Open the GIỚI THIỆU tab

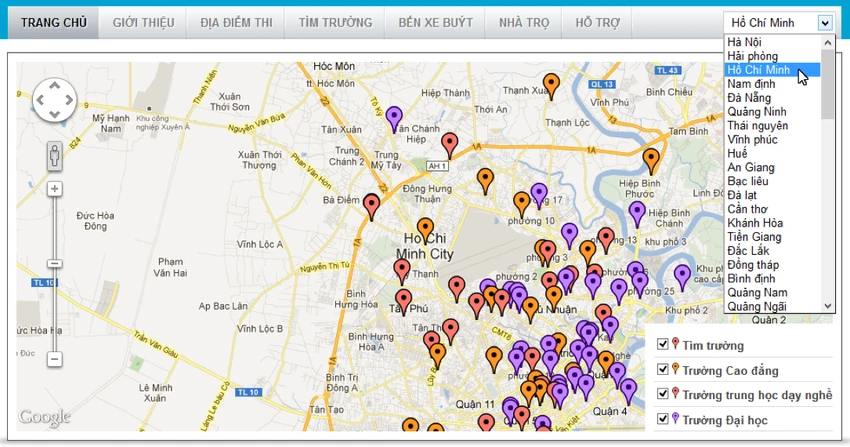(x=144, y=23)
